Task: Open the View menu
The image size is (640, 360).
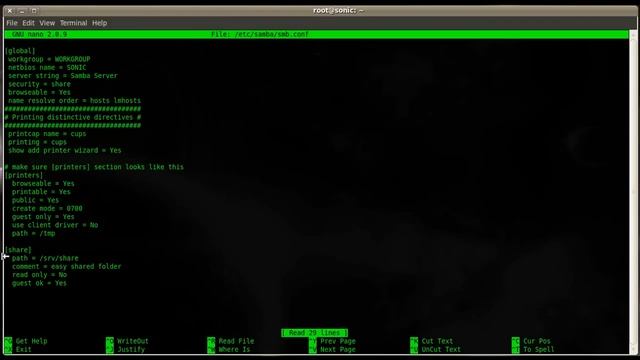Action: (x=47, y=23)
